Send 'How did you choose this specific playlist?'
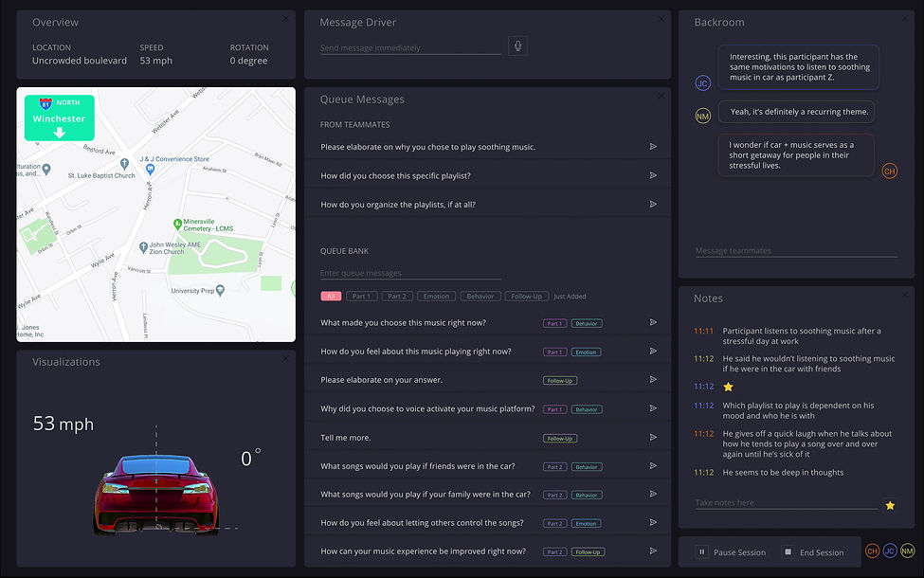This screenshot has height=578, width=924. pos(653,175)
